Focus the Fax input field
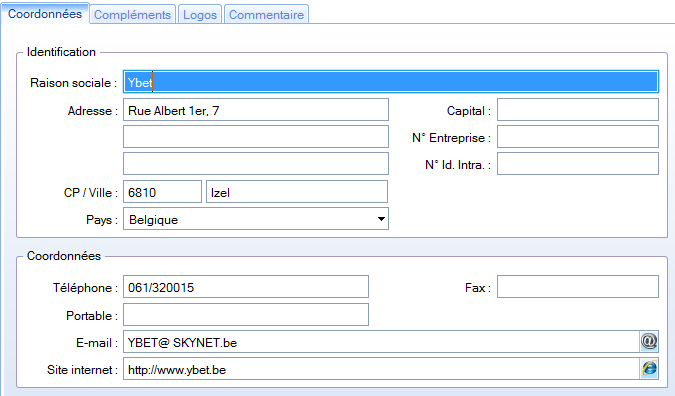 click(x=578, y=287)
